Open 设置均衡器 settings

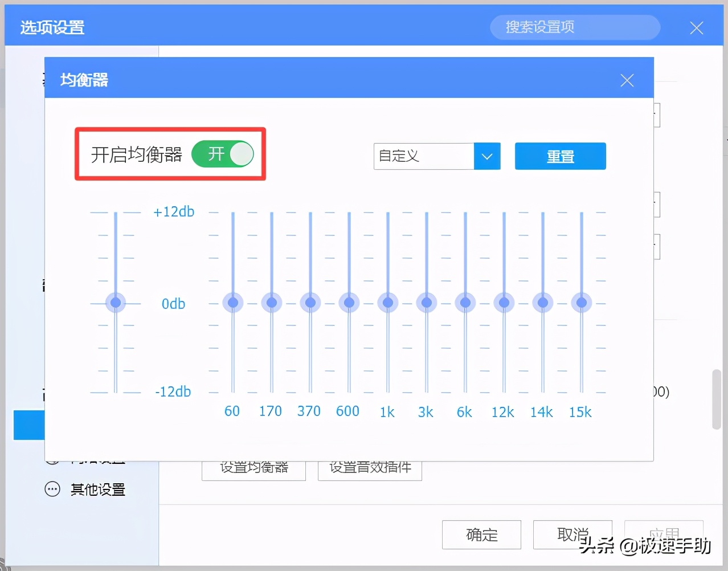pyautogui.click(x=253, y=467)
